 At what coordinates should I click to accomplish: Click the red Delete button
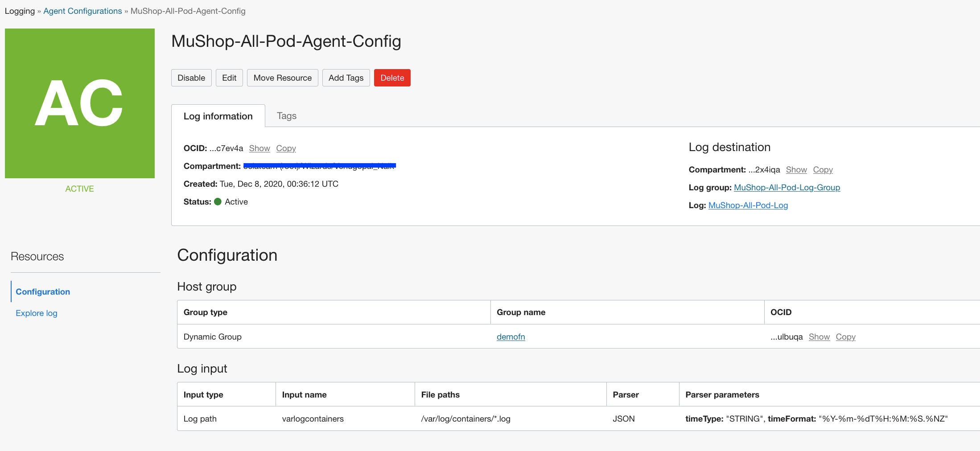392,78
